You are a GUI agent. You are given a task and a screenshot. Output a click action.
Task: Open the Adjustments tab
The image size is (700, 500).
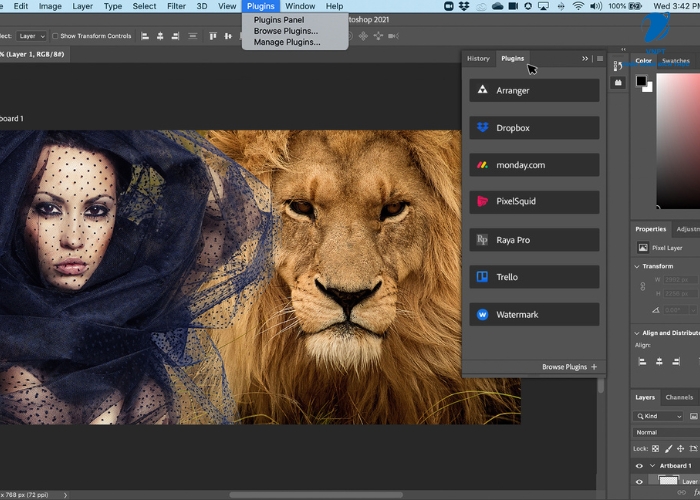pos(688,229)
